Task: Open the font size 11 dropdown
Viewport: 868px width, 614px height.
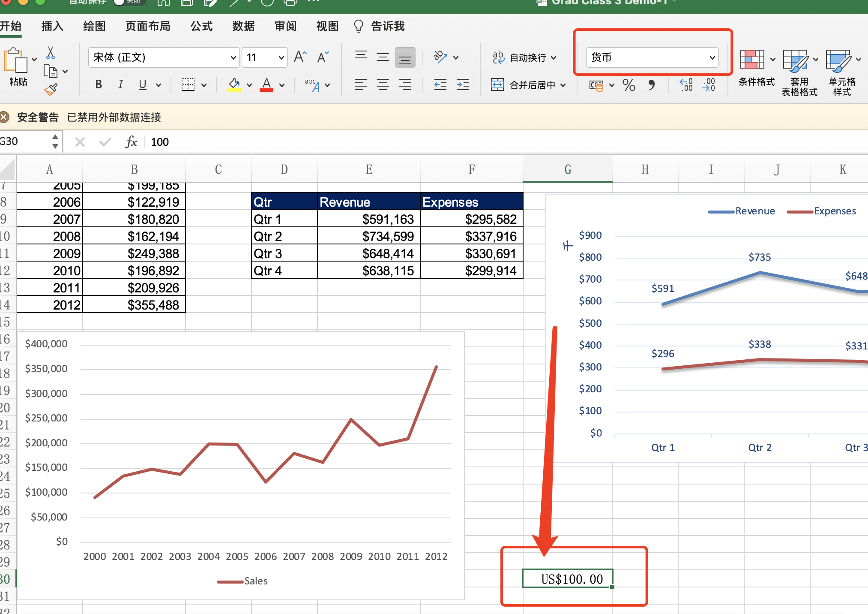Action: coord(281,57)
